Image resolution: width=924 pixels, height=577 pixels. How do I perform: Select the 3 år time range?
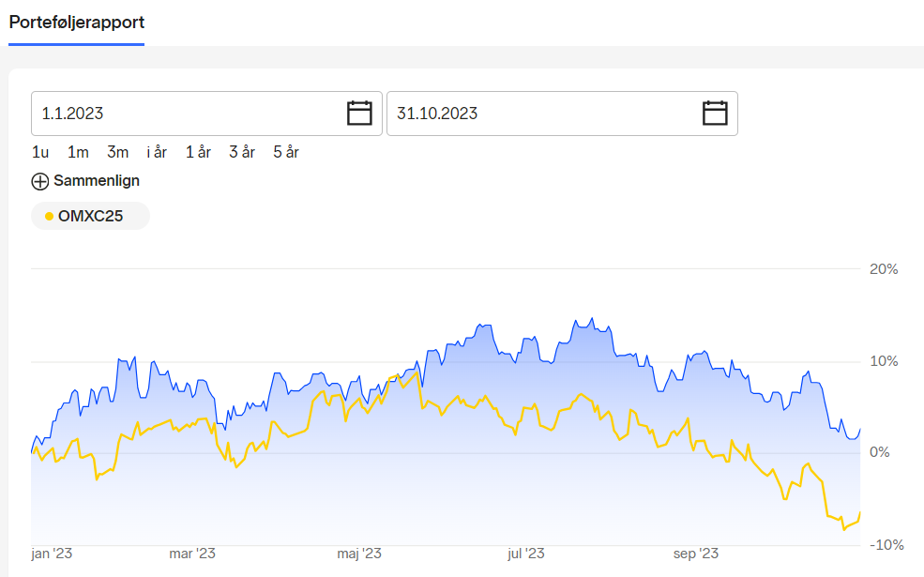click(242, 152)
